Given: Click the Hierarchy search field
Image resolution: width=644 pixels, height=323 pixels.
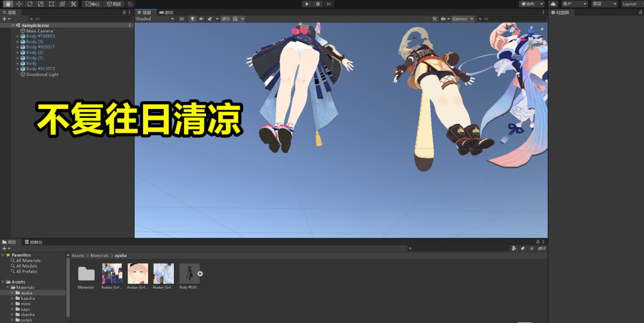Looking at the screenshot, I should pos(80,19).
